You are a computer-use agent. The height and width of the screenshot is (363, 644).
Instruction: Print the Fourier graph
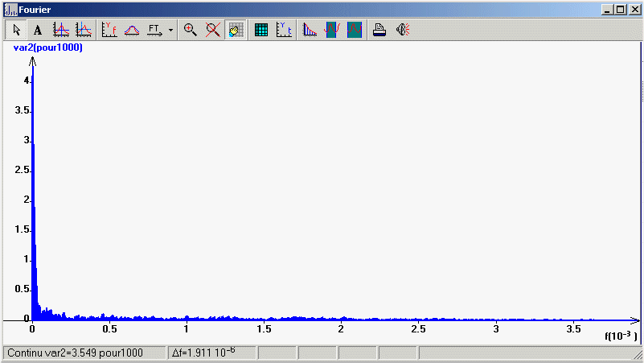click(x=380, y=30)
